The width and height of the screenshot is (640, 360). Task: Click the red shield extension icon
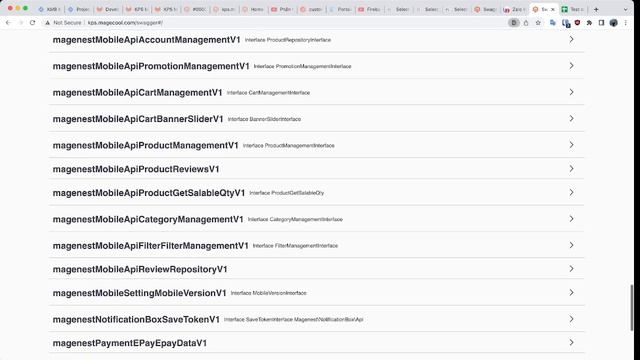pyautogui.click(x=577, y=23)
